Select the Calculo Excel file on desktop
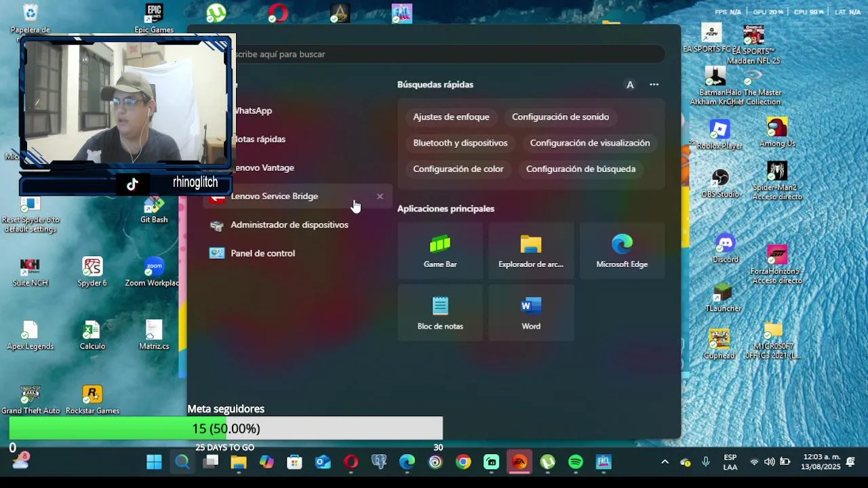Screen dimensions: 868x488 [92, 335]
